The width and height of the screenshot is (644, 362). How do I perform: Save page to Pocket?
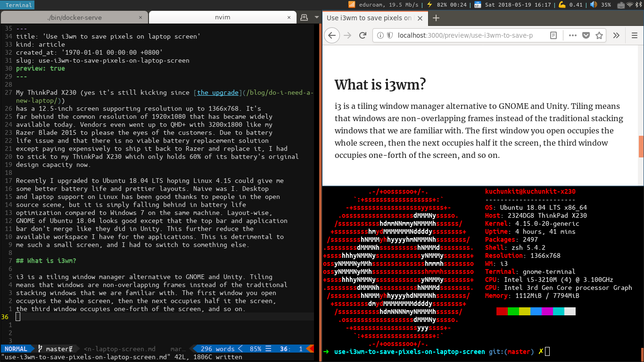point(586,35)
